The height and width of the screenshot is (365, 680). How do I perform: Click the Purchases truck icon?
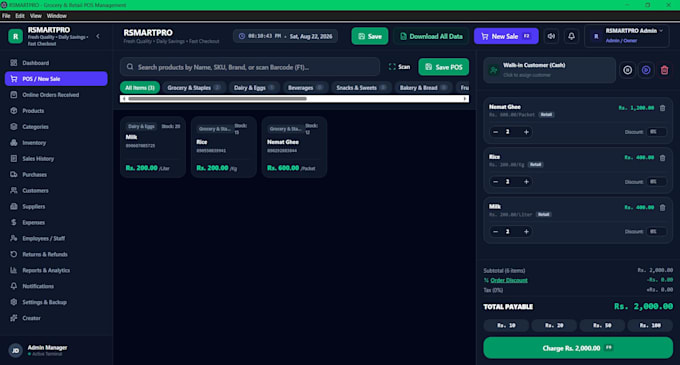(14, 175)
